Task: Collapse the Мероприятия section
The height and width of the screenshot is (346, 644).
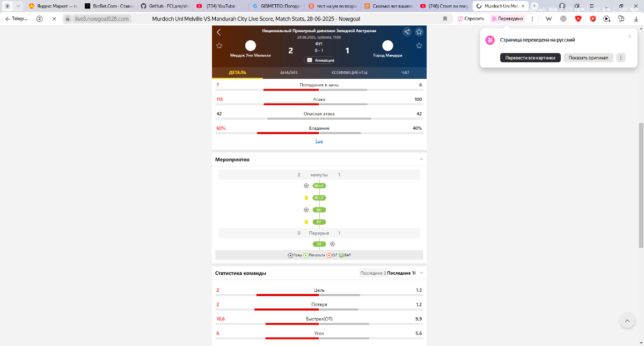Action: [x=421, y=159]
